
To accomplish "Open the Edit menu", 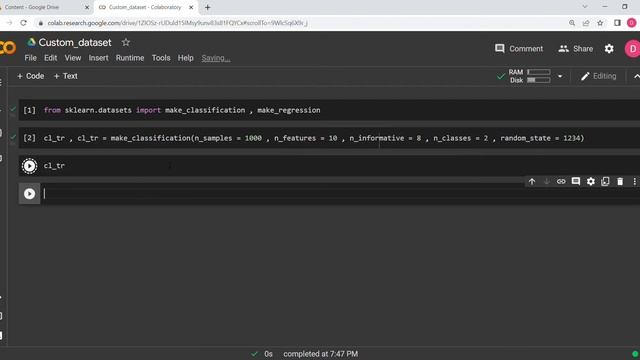I will click(x=51, y=58).
